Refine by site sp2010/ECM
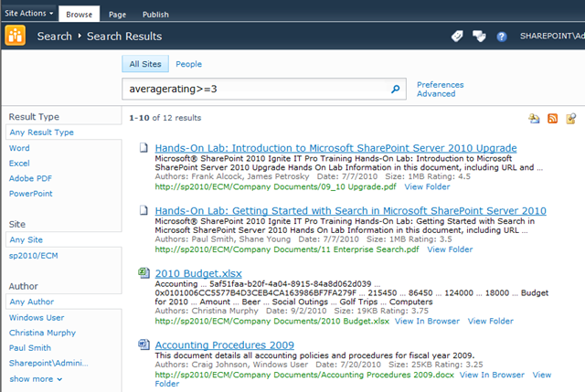Screen dimensions: 585x392 (x=34, y=256)
